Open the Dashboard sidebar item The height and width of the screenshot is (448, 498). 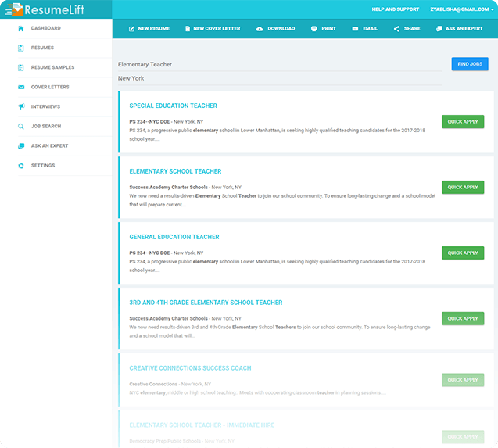point(45,28)
